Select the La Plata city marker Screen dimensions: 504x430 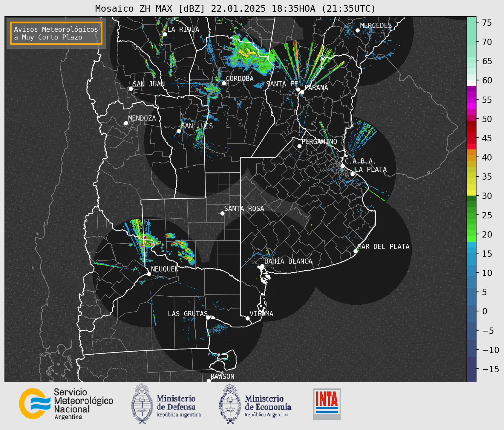[353, 174]
